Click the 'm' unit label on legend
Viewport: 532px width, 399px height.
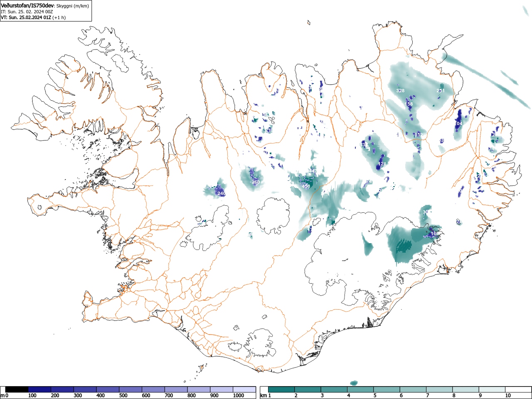(2, 396)
